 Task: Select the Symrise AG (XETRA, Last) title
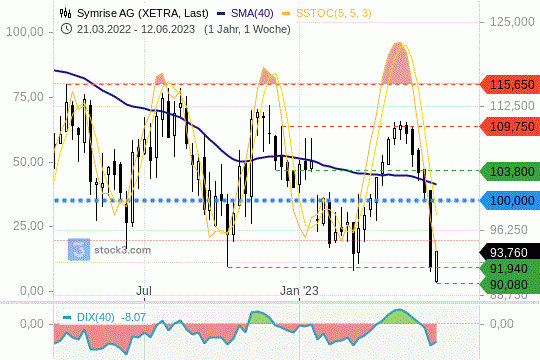click(143, 13)
